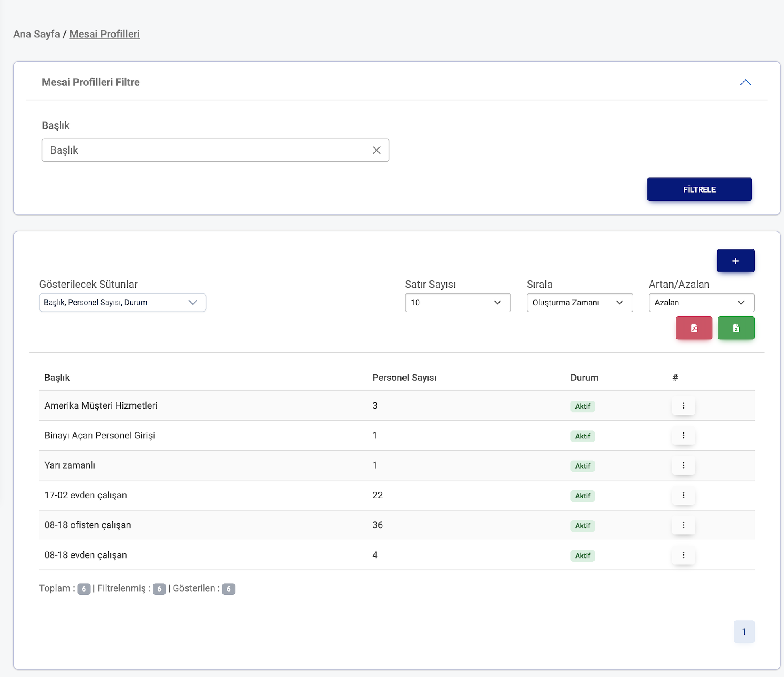Click Aktif badge of Amerika Müşteri Hizmetleri
784x677 pixels.
point(582,406)
